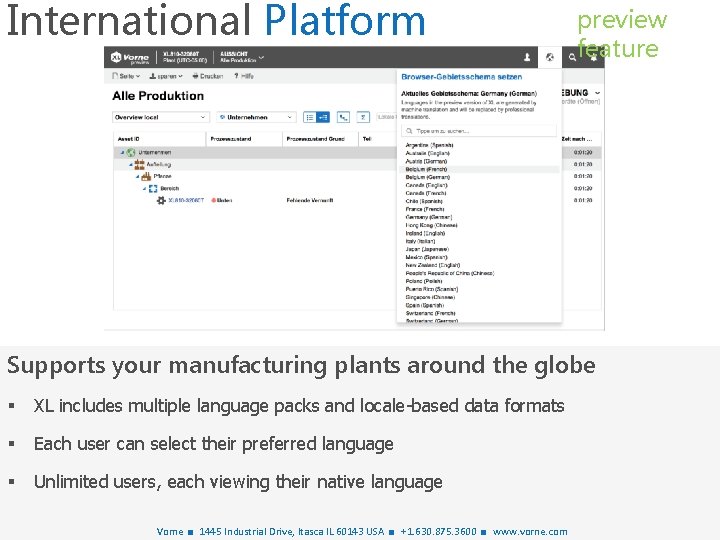Image resolution: width=720 pixels, height=540 pixels.
Task: Open the Overview local dropdown
Action: tap(161, 118)
